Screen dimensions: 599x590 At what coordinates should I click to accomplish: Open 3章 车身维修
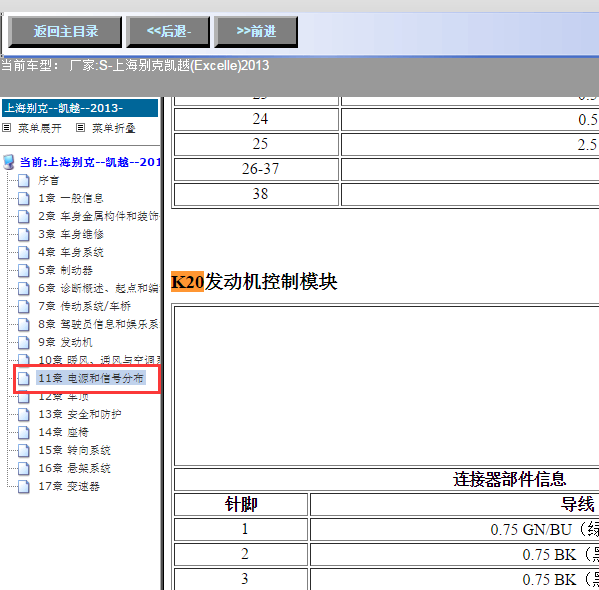71,234
